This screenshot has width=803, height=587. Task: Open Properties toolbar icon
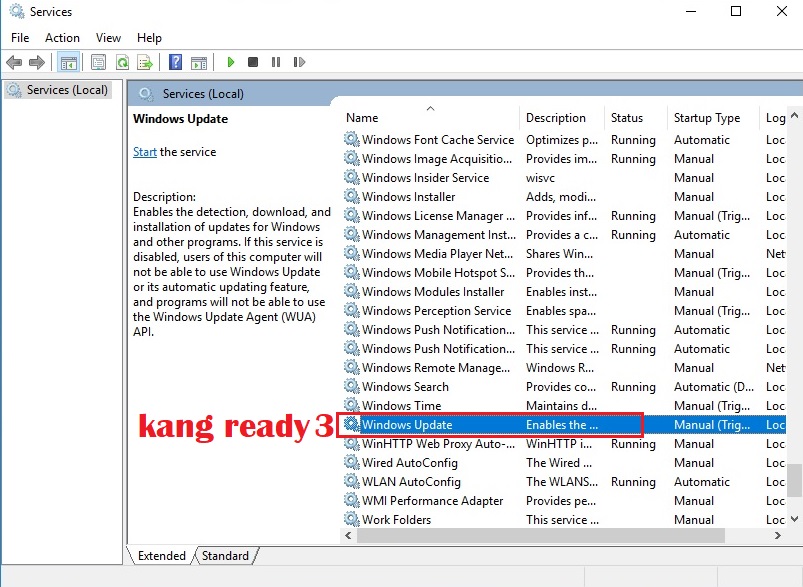[98, 62]
